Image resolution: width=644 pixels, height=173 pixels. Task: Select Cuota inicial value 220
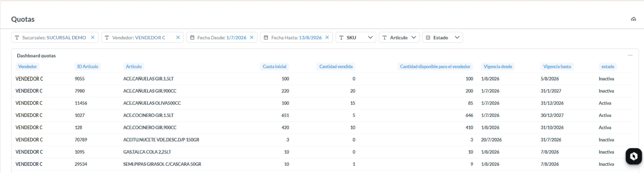285,91
